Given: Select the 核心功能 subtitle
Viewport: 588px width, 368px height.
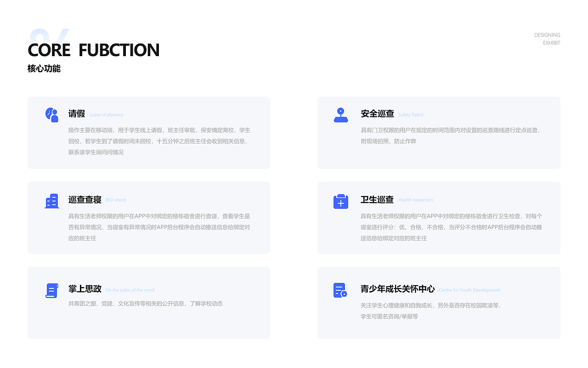Looking at the screenshot, I should pos(44,68).
